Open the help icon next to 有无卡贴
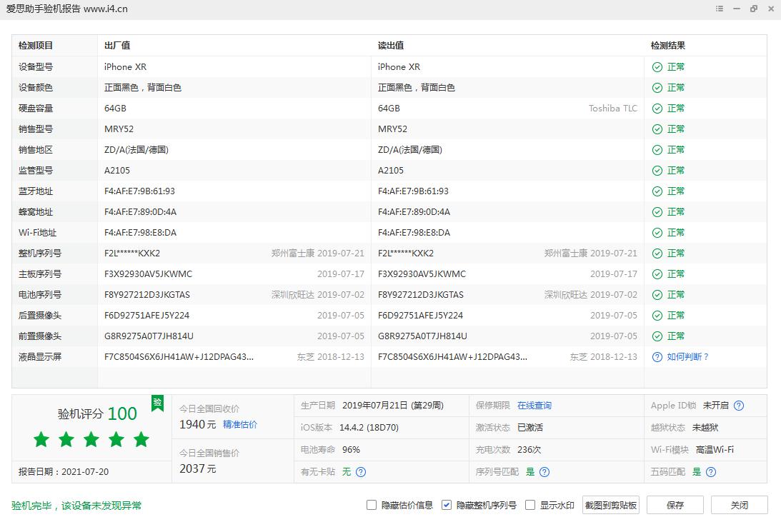781x532 pixels. pos(361,472)
